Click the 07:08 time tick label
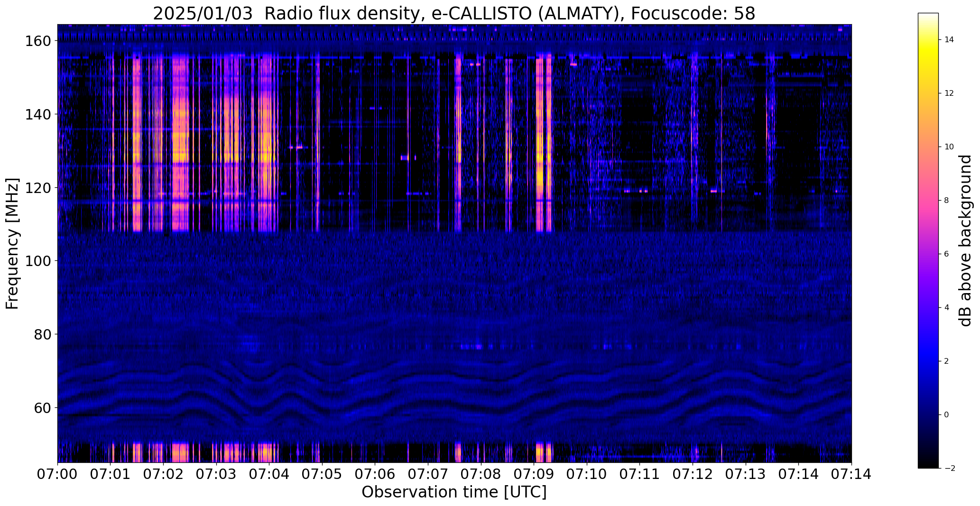This screenshot has height=506, width=980. click(x=481, y=475)
